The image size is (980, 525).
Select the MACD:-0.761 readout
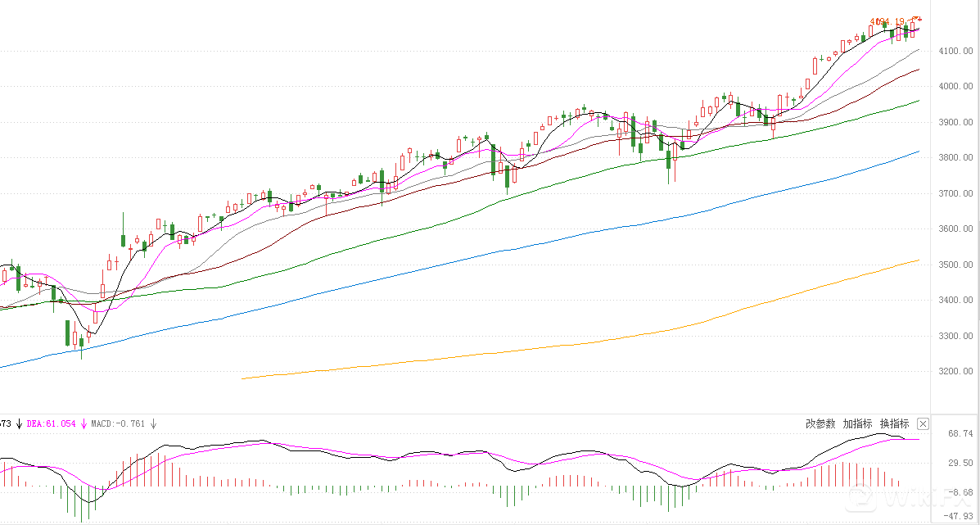pyautogui.click(x=118, y=423)
